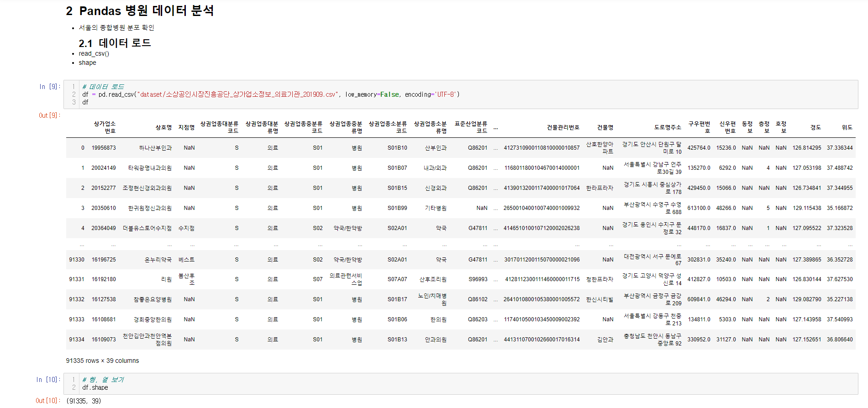Click the heading '2 Pandas 병원 데이터 분석'
Image resolution: width=868 pixels, height=408 pixels.
[140, 11]
